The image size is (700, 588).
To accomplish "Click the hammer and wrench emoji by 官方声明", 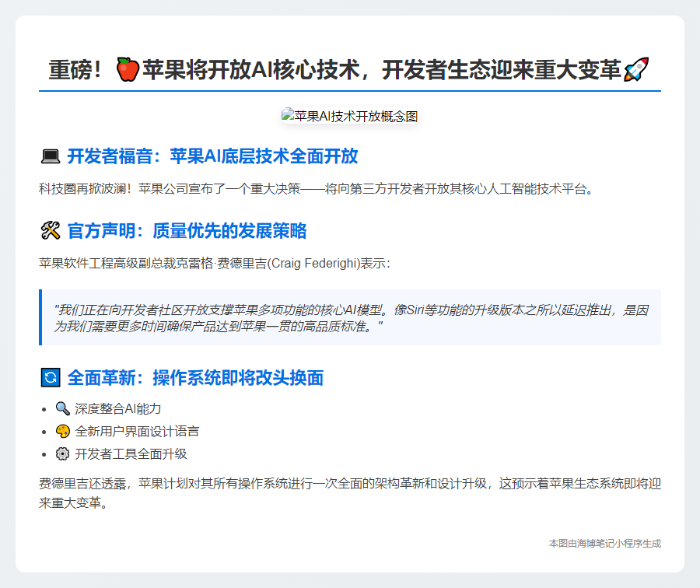I will click(51, 231).
